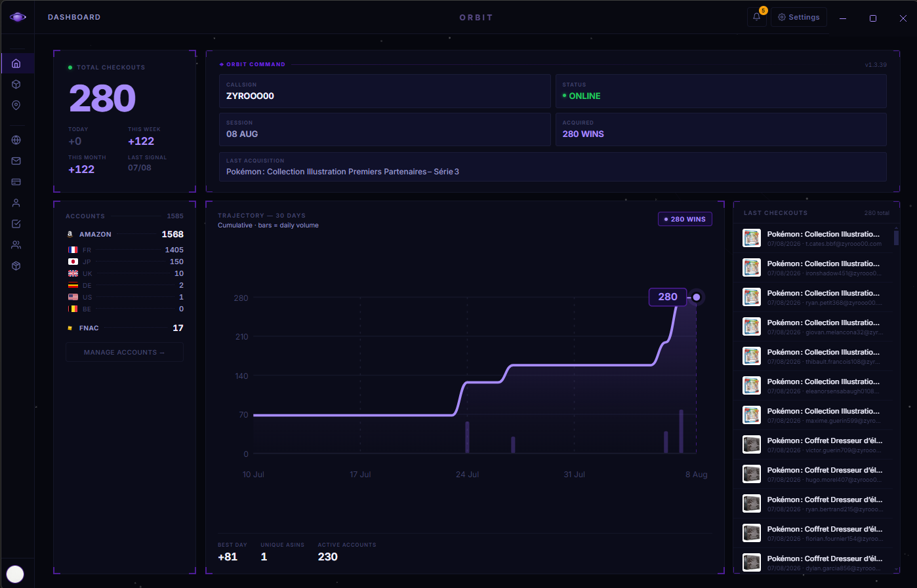Open the cube icon below Home
The image size is (917, 588).
[x=16, y=85]
